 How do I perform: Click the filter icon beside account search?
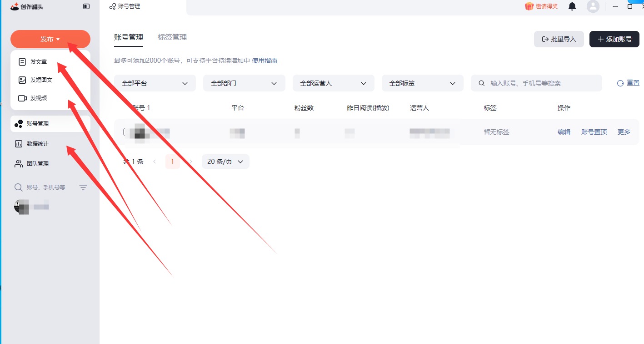coord(83,187)
